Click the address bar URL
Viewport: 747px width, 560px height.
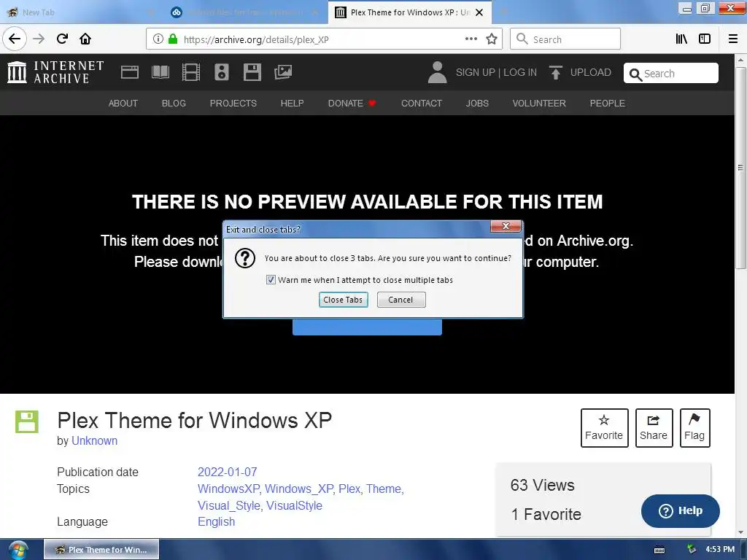(256, 39)
